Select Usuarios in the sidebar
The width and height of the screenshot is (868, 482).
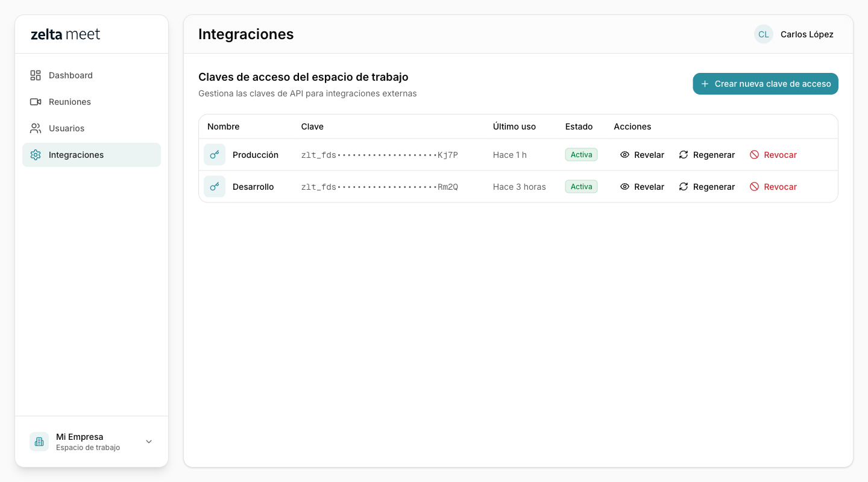[66, 128]
